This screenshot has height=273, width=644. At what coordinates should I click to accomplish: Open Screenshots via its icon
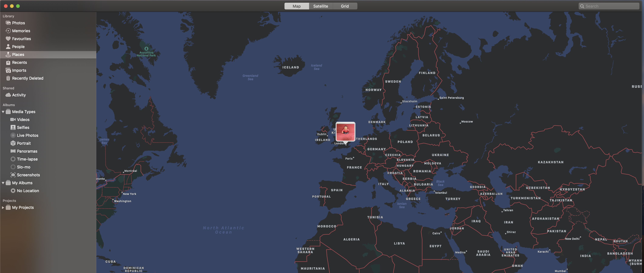(13, 175)
